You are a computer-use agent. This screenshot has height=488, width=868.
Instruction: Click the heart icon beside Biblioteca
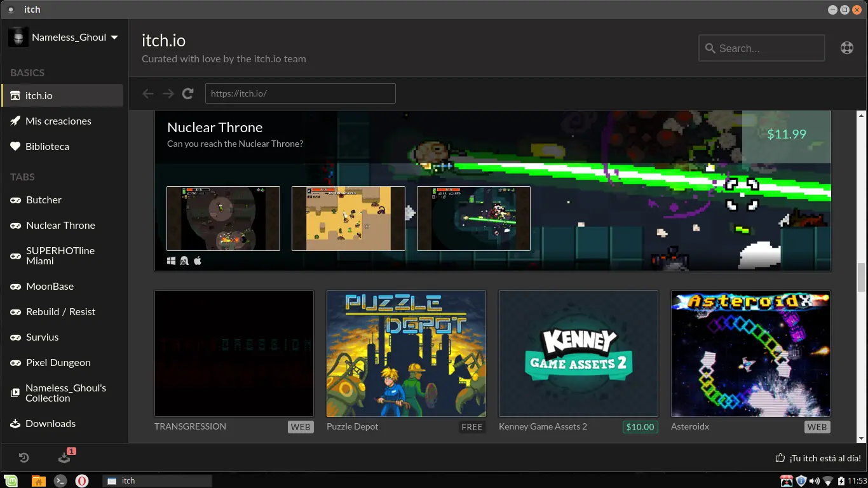(15, 146)
